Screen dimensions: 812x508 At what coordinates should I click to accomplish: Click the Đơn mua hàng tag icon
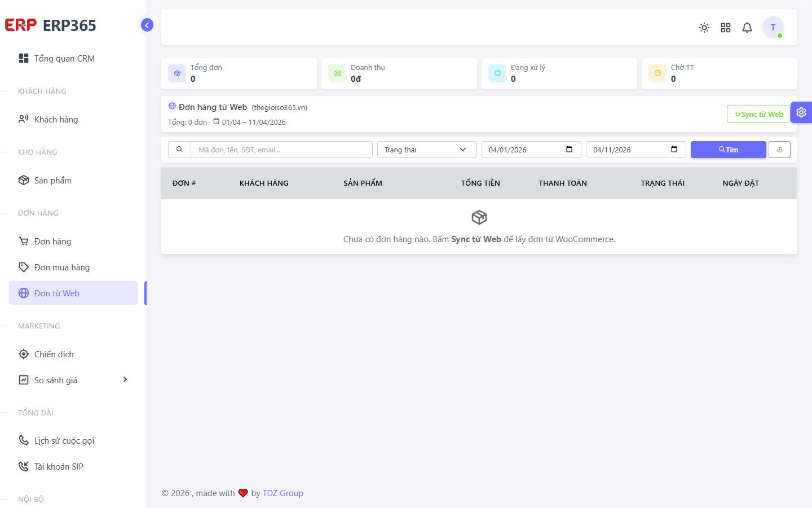[24, 267]
